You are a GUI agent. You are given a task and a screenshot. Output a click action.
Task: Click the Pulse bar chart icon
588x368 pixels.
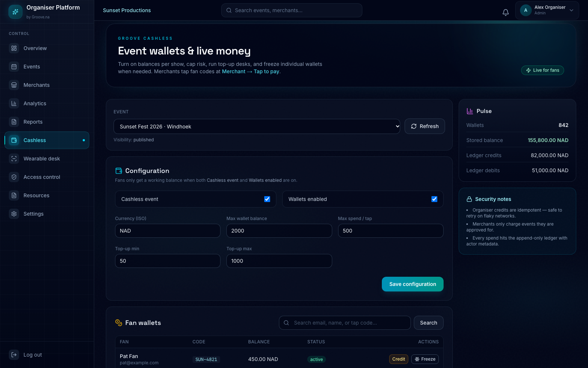point(470,111)
